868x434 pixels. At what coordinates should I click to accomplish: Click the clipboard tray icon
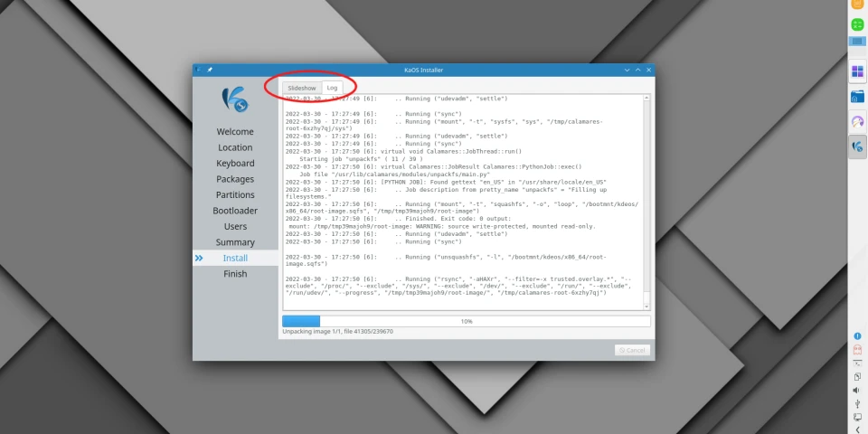click(857, 376)
